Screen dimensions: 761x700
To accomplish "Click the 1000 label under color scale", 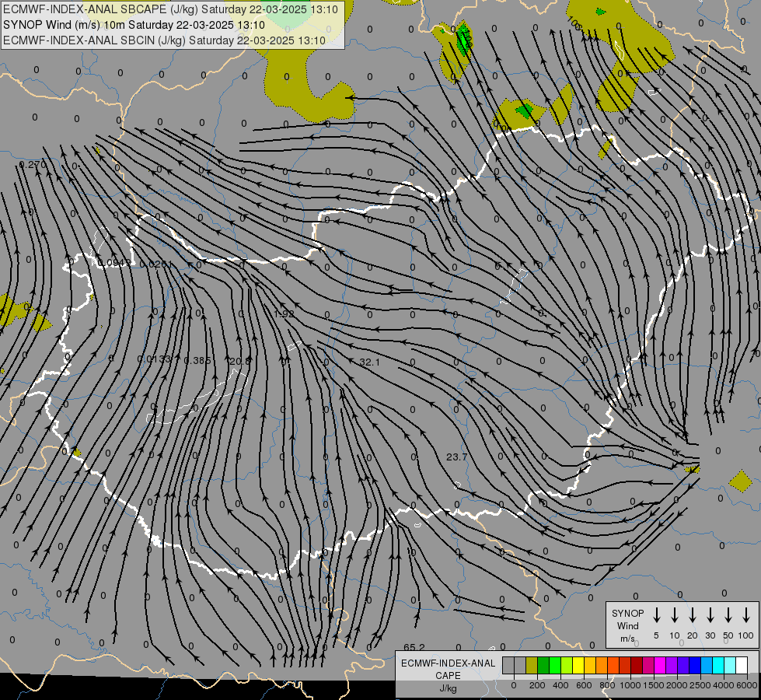I will coord(630,685).
